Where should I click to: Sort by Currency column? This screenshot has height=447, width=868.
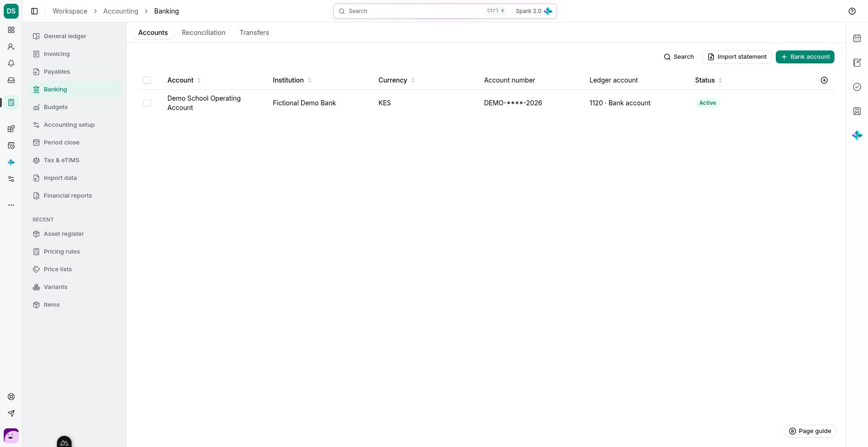(397, 80)
